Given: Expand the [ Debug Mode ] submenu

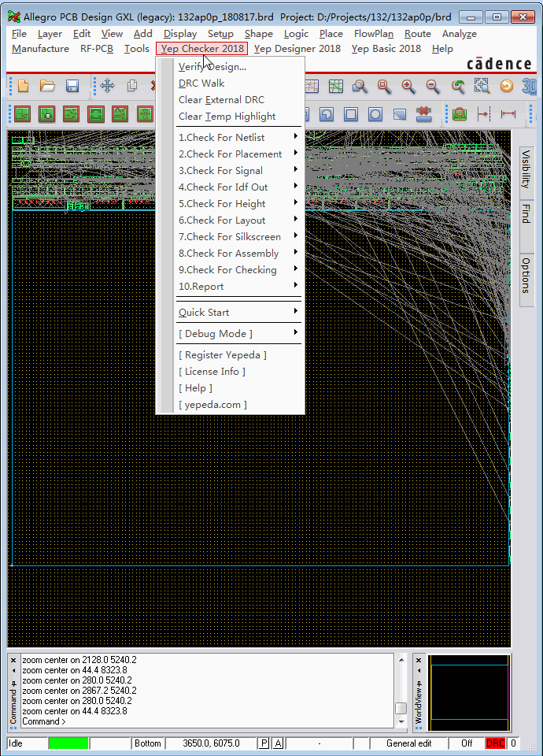Looking at the screenshot, I should coord(238,334).
